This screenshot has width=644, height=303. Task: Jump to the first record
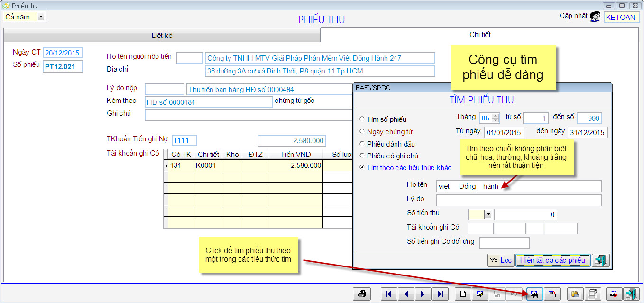(x=389, y=294)
